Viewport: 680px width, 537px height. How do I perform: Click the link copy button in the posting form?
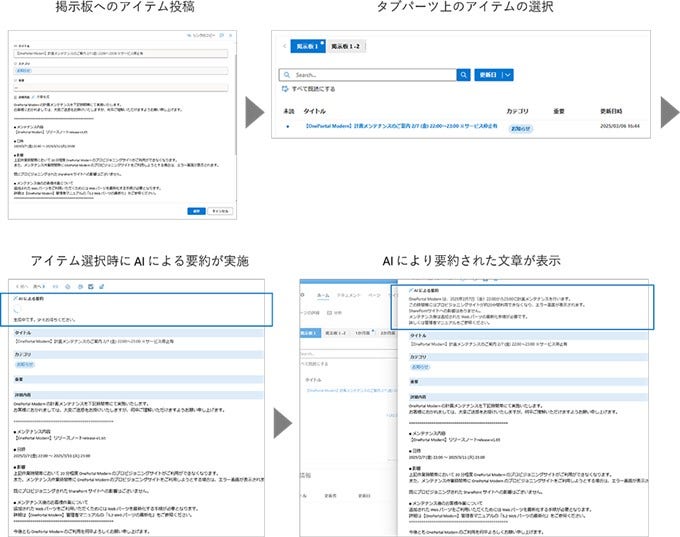(x=201, y=35)
